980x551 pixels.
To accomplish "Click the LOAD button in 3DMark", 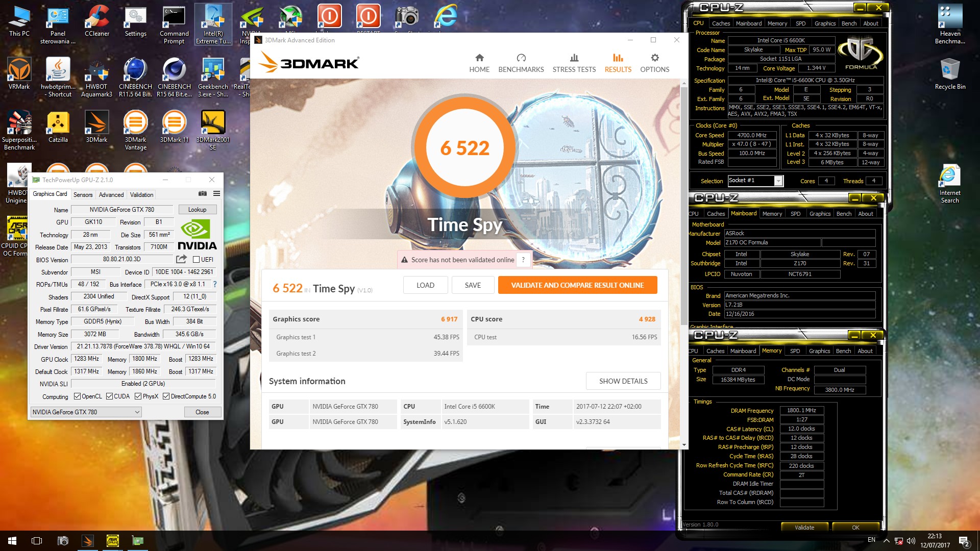I will click(x=425, y=285).
